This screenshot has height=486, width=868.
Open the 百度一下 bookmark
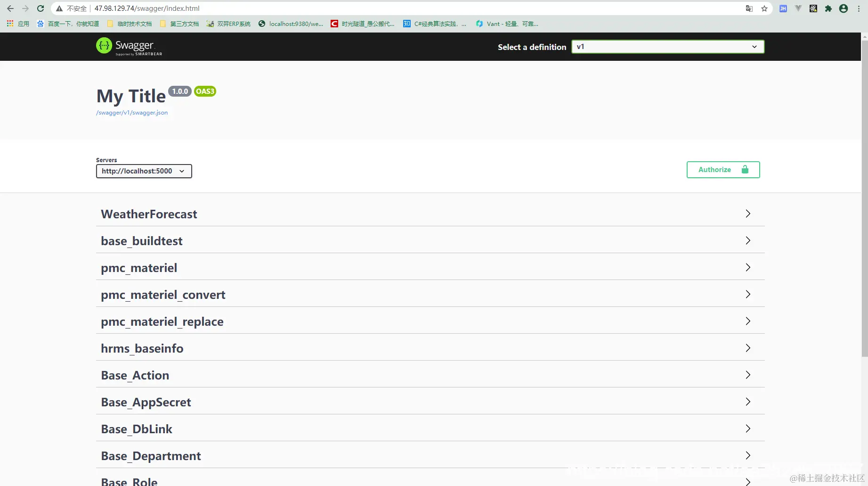pos(68,24)
